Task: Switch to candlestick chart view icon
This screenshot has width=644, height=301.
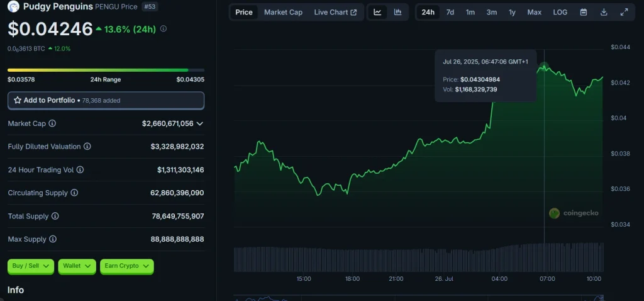Action: (397, 13)
